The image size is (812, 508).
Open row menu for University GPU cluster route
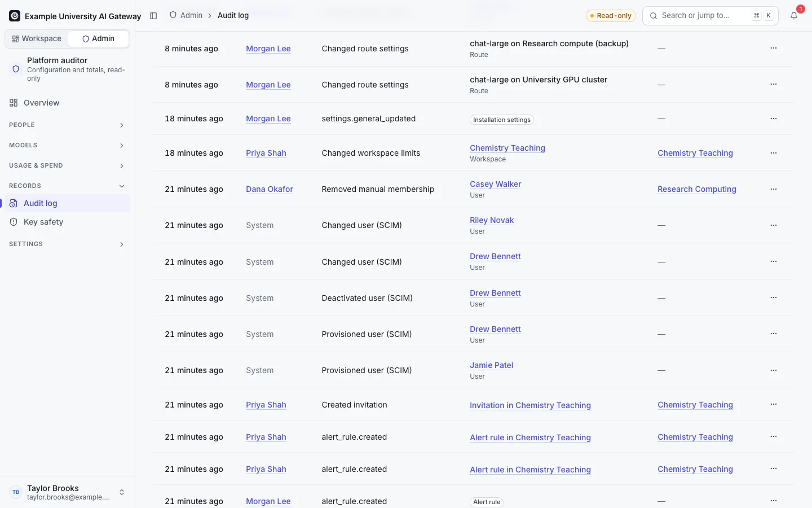click(774, 85)
